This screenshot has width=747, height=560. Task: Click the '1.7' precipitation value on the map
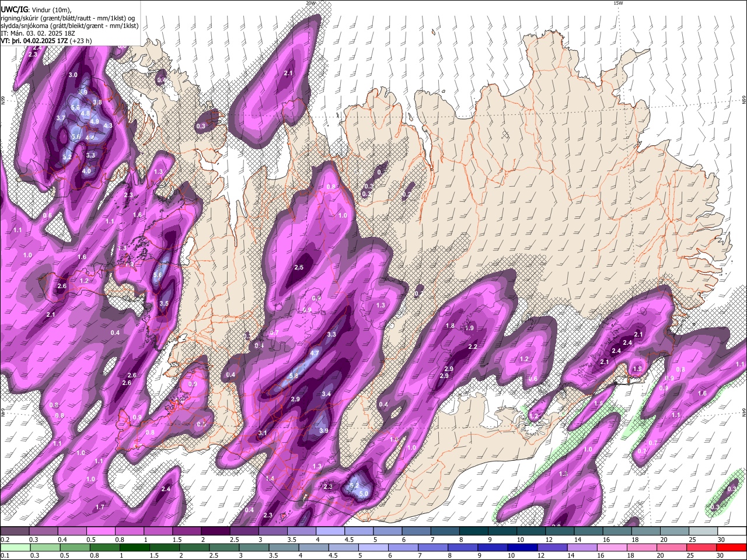coord(100,507)
